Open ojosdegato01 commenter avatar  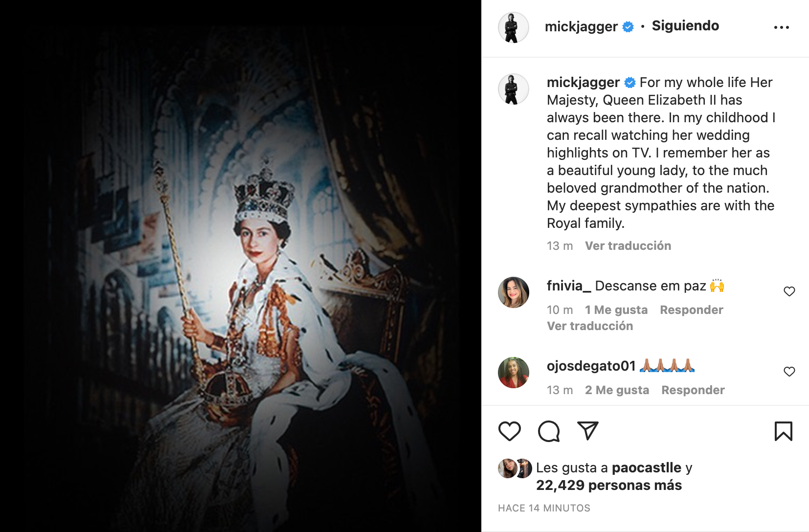tap(513, 373)
